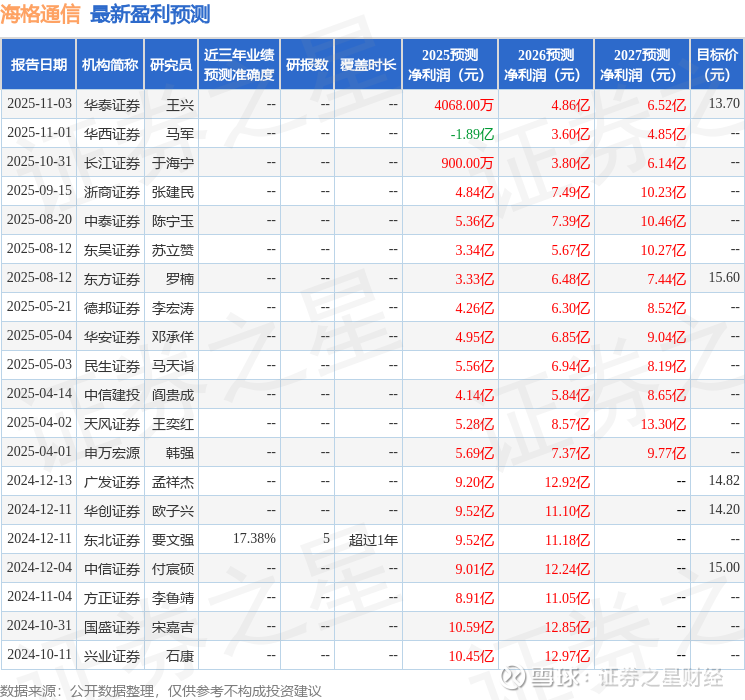745x700 pixels.
Task: Click the 目标价 column header
Action: point(716,64)
